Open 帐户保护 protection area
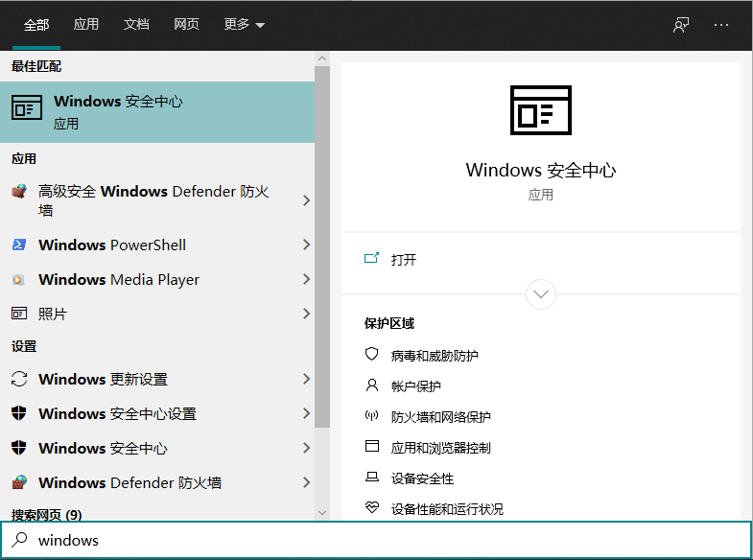Viewport: 753px width, 560px height. tap(415, 386)
